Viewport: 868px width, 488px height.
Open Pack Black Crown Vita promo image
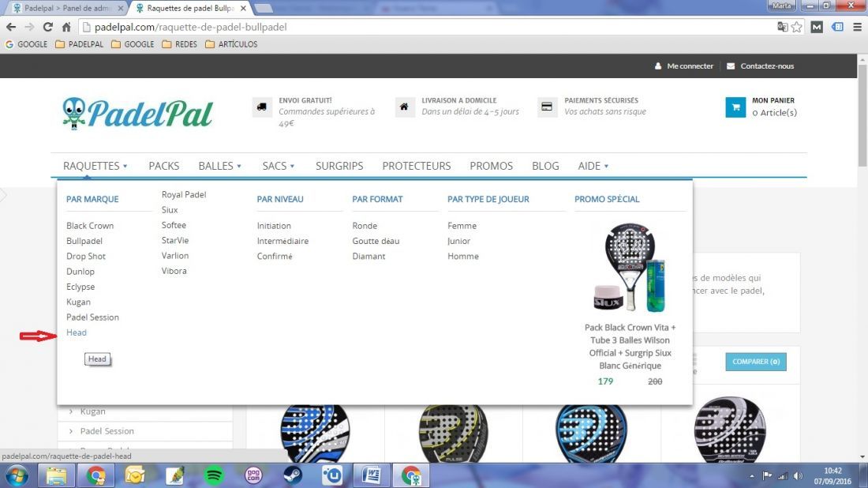coord(630,268)
